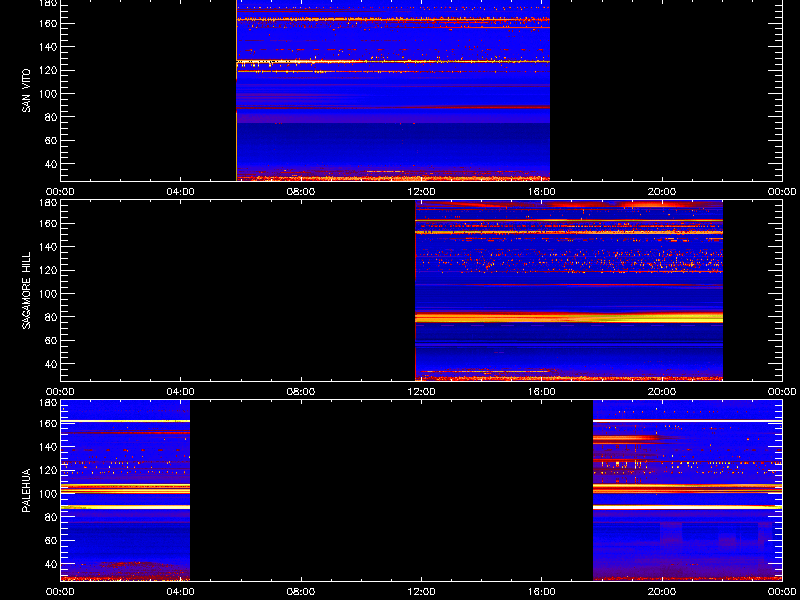Select the 60 tick label on San Vito axis
This screenshot has height=600, width=800.
52,140
